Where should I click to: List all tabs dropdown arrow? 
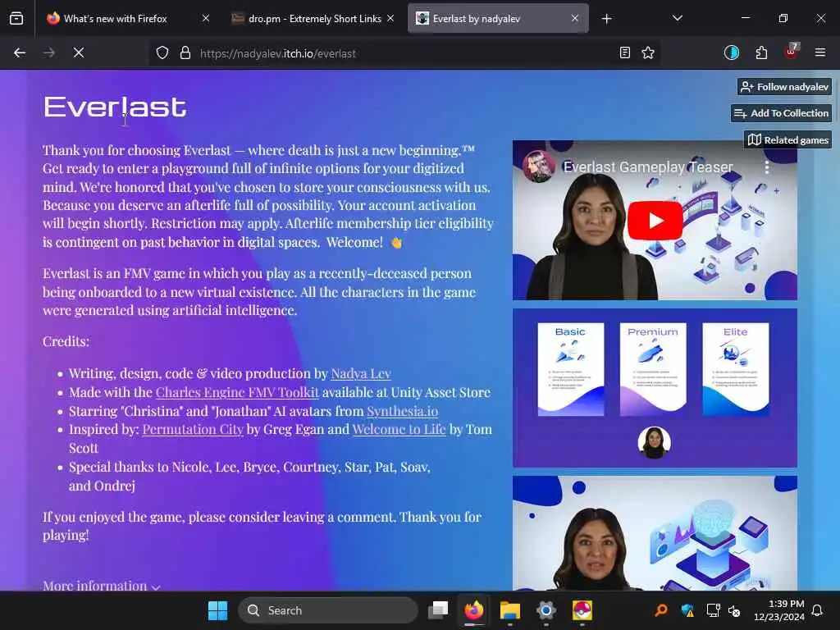(678, 19)
